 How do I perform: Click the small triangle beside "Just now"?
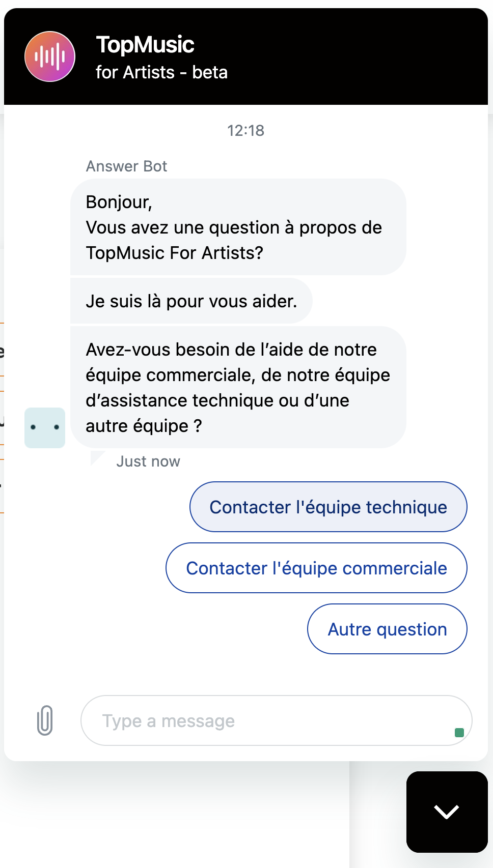(x=97, y=457)
